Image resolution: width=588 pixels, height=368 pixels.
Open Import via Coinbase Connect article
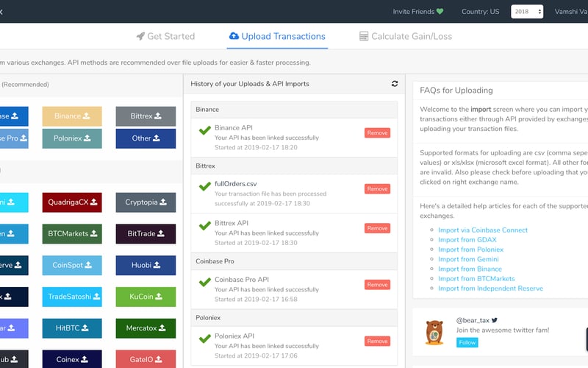[483, 230]
